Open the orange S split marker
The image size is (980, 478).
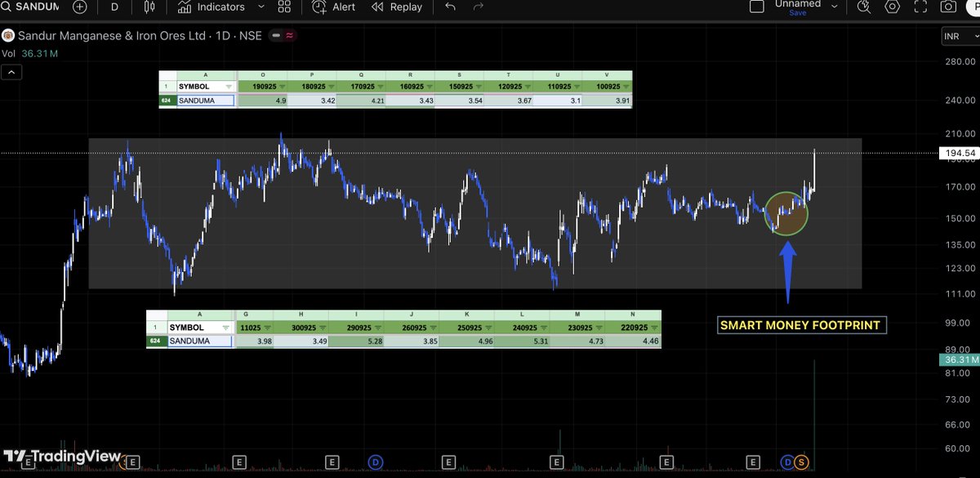click(x=801, y=462)
